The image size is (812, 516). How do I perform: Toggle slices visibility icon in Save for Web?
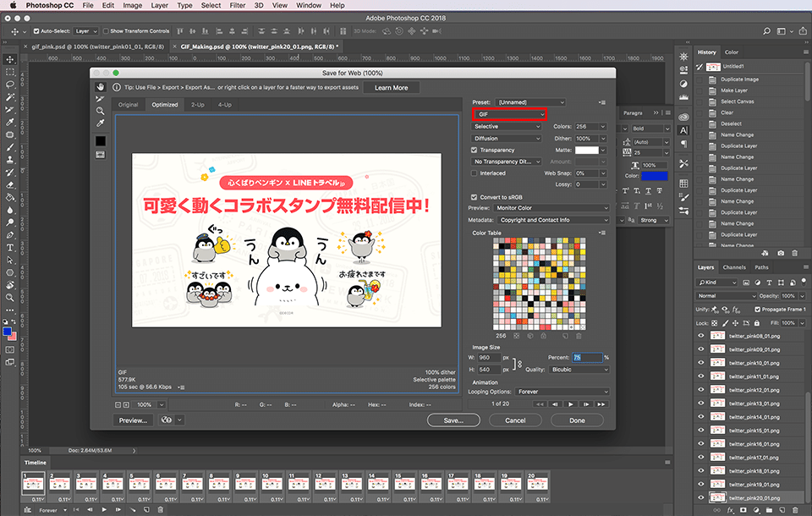coord(100,155)
